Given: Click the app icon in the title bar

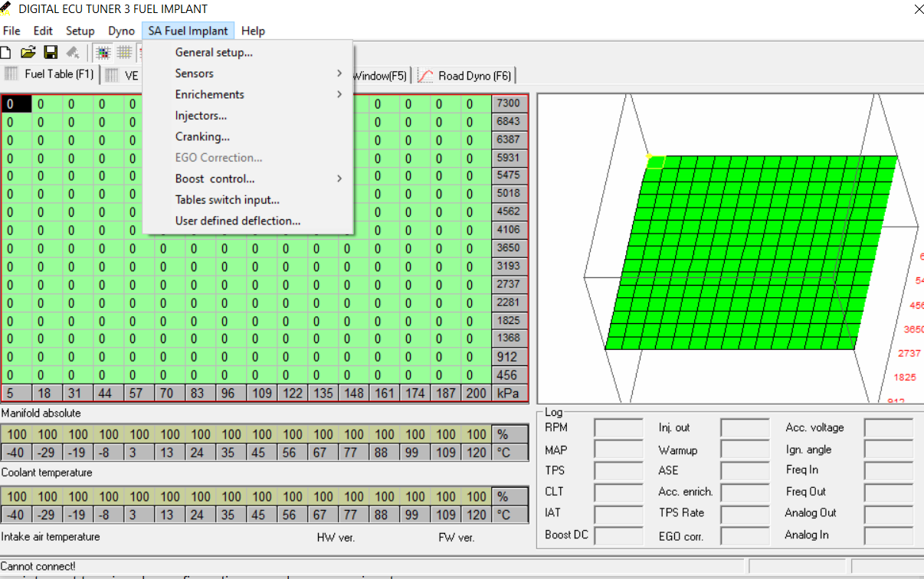Looking at the screenshot, I should [5, 9].
